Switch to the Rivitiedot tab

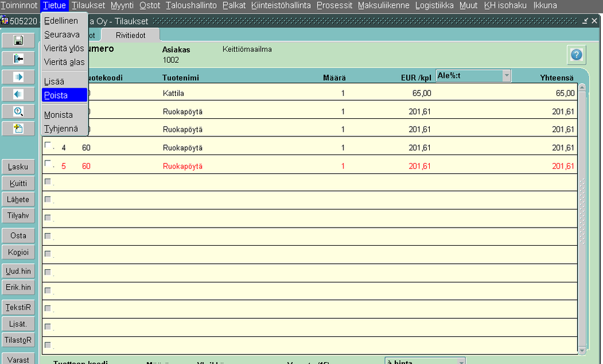pos(131,36)
